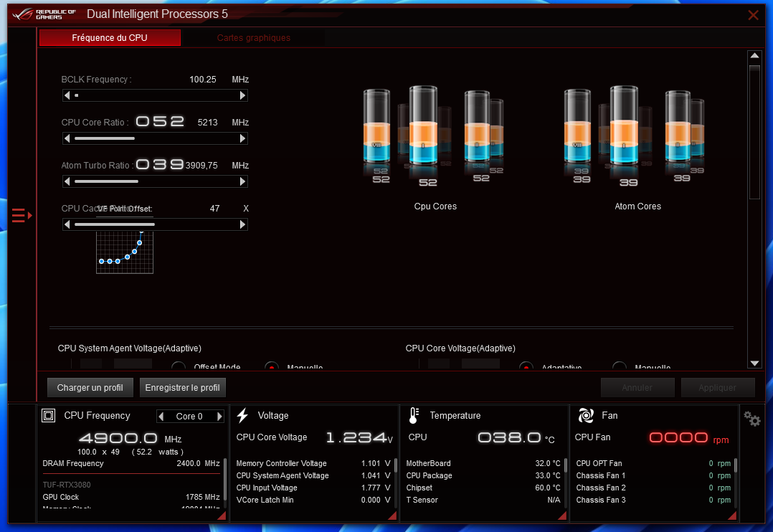
Task: Decrease BCLK Frequency with left arrow
Action: (x=67, y=95)
